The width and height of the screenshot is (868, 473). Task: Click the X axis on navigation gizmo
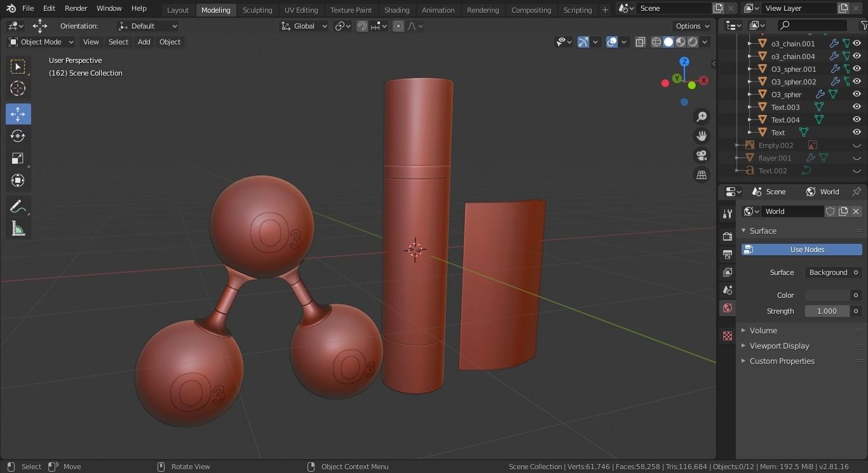(x=703, y=81)
